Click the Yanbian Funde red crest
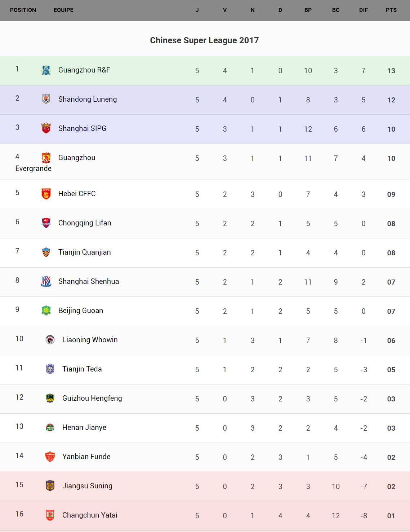This screenshot has width=410, height=532. coord(50,457)
